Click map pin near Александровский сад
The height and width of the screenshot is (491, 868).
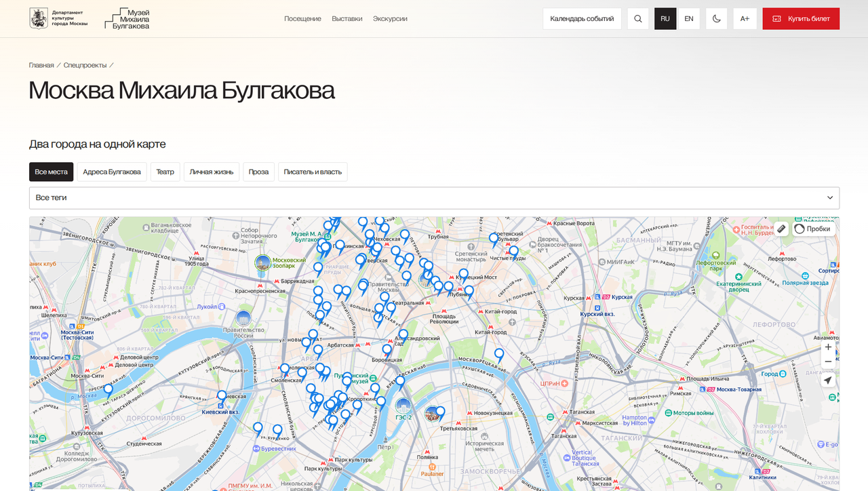point(403,336)
